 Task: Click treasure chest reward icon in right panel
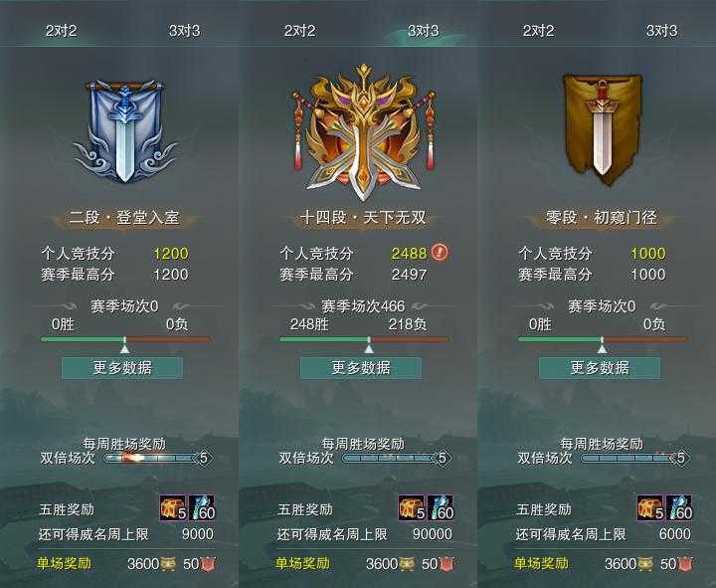pos(649,507)
